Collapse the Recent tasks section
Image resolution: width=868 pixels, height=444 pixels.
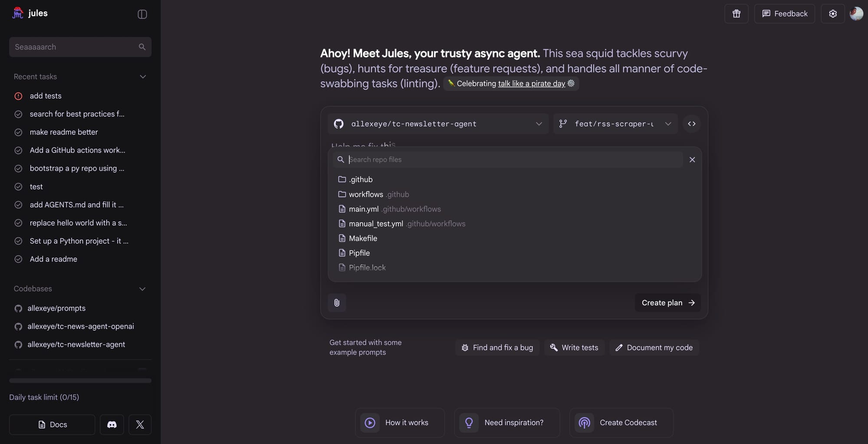click(x=142, y=77)
